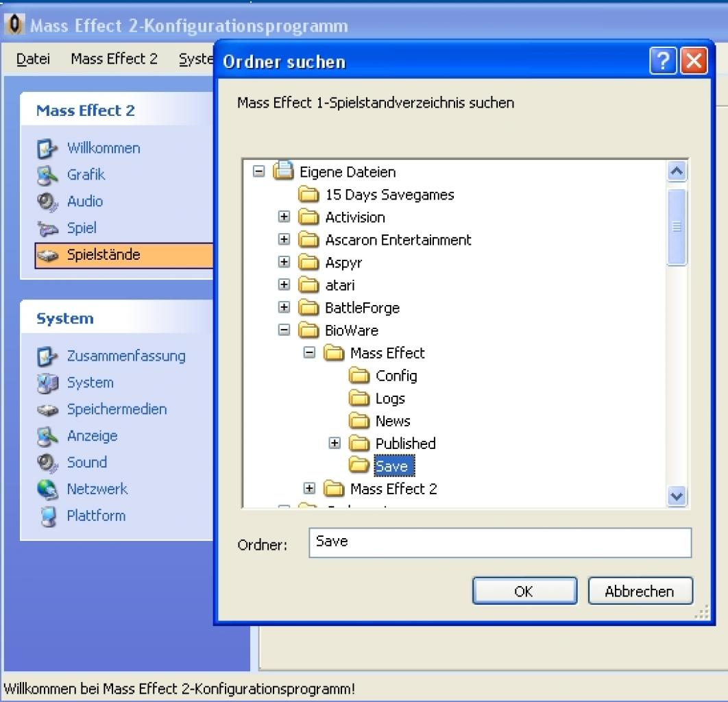Click the folder tree scrollbar thumb
This screenshot has height=702, width=728.
pos(677,227)
